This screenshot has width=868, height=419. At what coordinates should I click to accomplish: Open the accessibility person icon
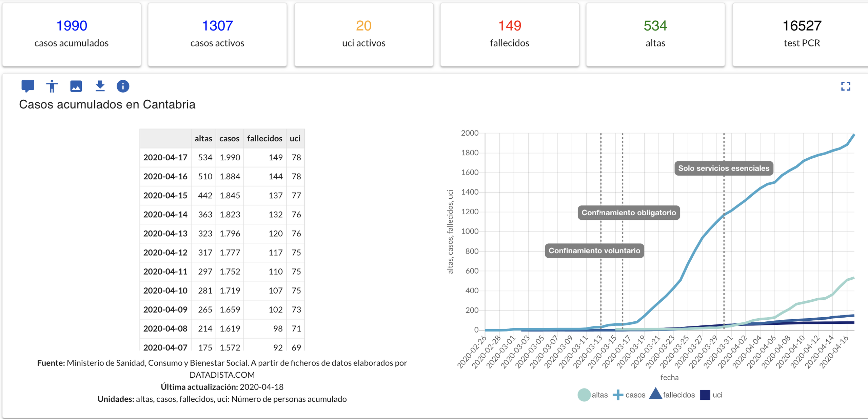pyautogui.click(x=52, y=86)
